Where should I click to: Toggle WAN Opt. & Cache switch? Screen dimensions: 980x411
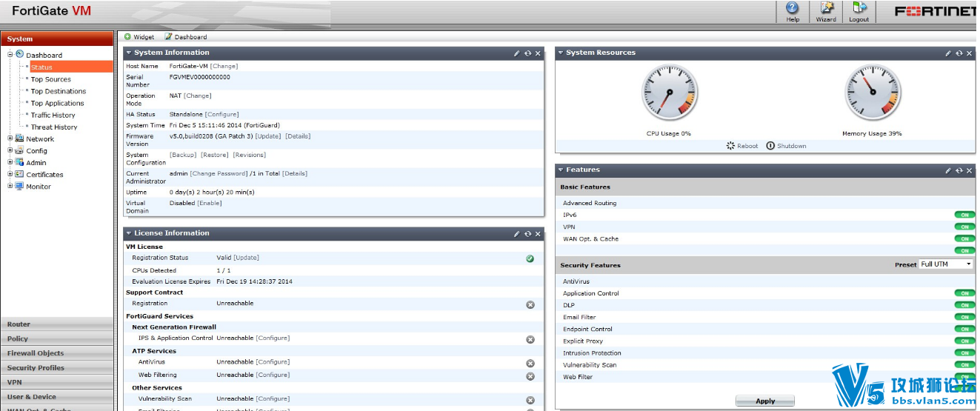click(x=964, y=238)
